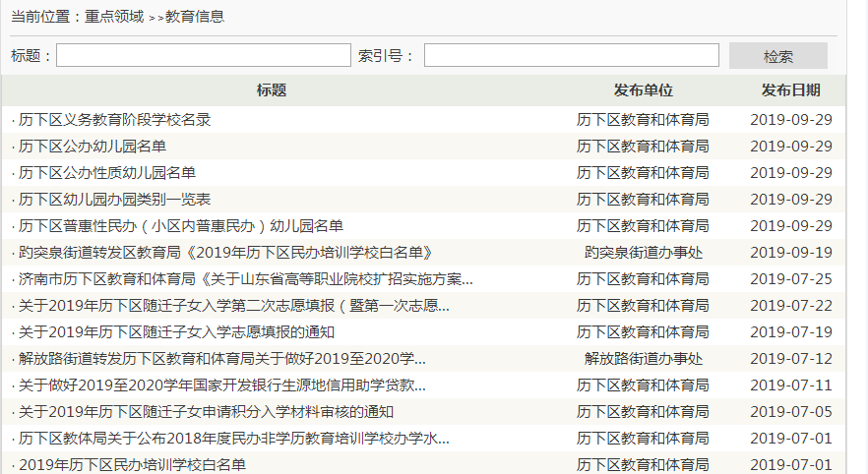868x474 pixels.
Task: Click 历下区教育和体育局 in 2019-07-25 row
Action: [643, 278]
